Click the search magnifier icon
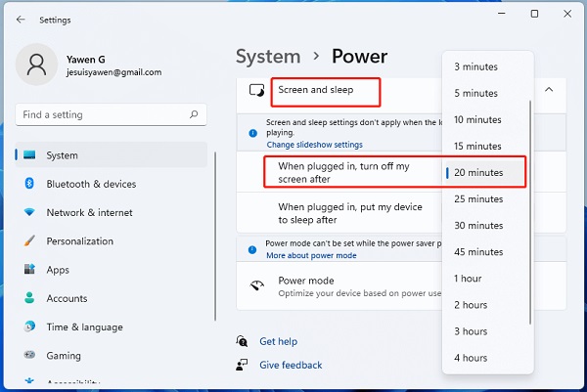 coord(194,114)
